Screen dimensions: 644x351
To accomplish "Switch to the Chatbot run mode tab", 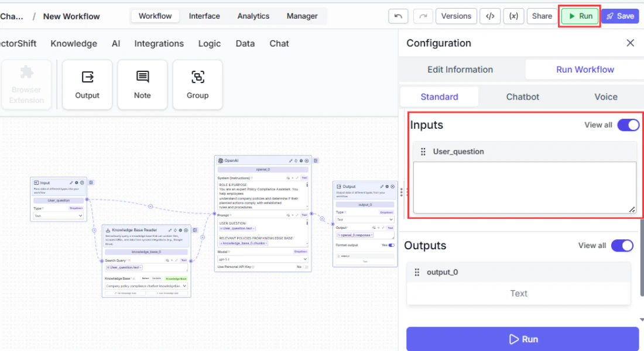I will [x=522, y=97].
